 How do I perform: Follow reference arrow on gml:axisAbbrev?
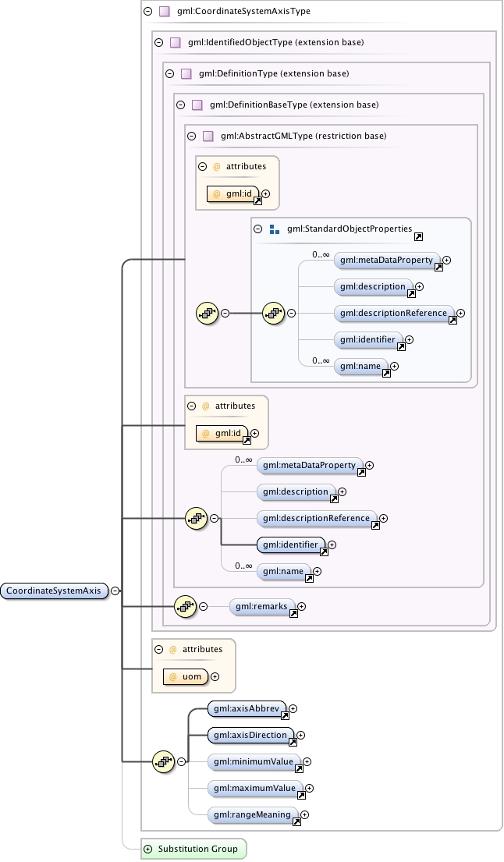(286, 716)
